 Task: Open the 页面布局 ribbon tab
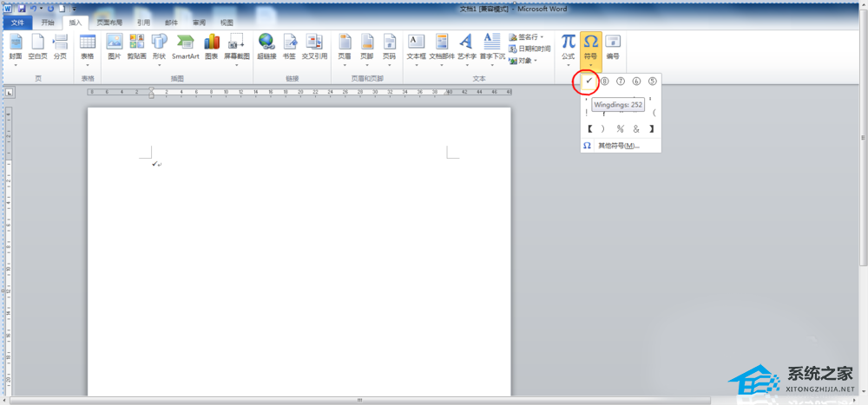coord(109,23)
